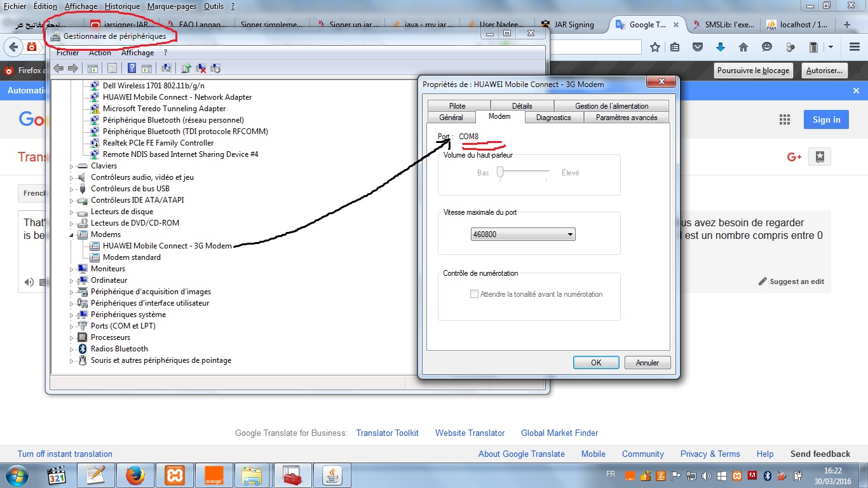Open the Fichier menu in Device Manager
The height and width of the screenshot is (488, 868).
68,53
